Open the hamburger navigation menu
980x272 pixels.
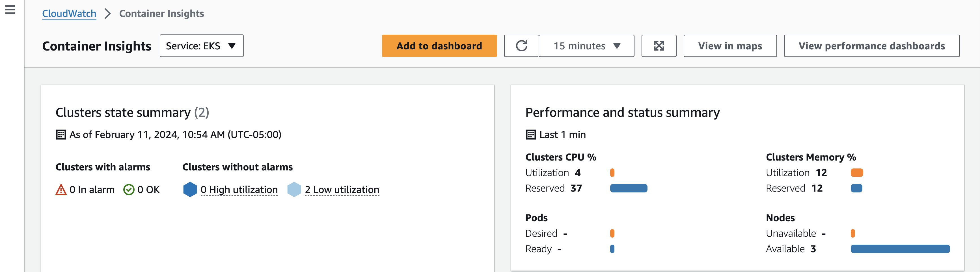[10, 10]
